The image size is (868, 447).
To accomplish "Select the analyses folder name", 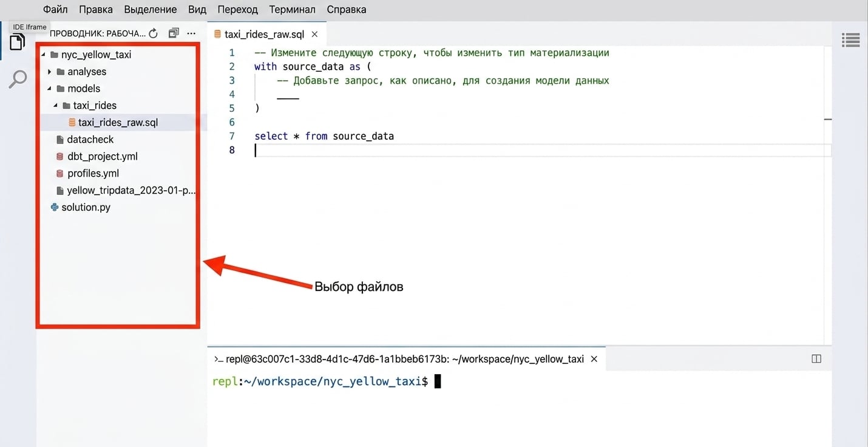I will [x=87, y=72].
